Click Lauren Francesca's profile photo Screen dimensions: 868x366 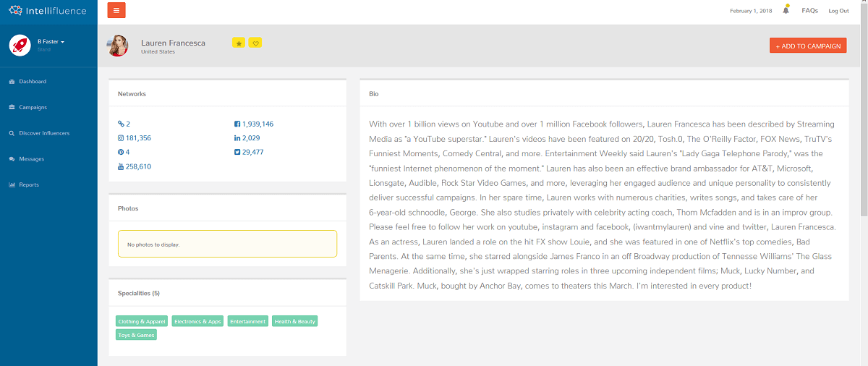tap(117, 46)
